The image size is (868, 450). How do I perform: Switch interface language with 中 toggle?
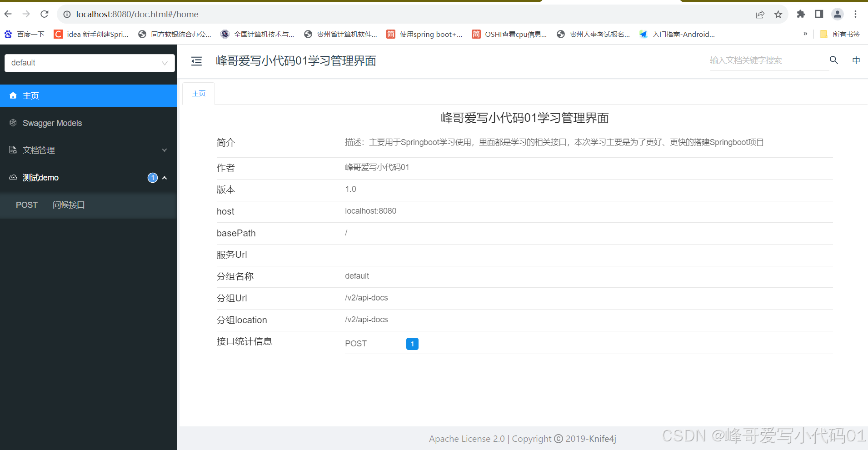[x=856, y=60]
